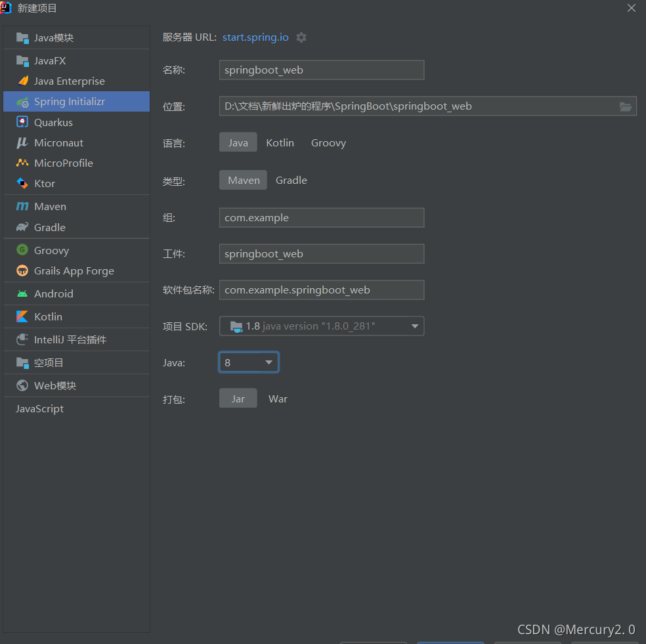Open server URL settings gear
Viewport: 646px width, 644px height.
pyautogui.click(x=301, y=37)
